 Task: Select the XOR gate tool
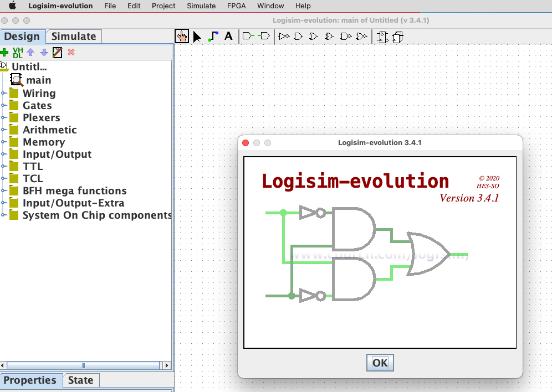coord(329,36)
